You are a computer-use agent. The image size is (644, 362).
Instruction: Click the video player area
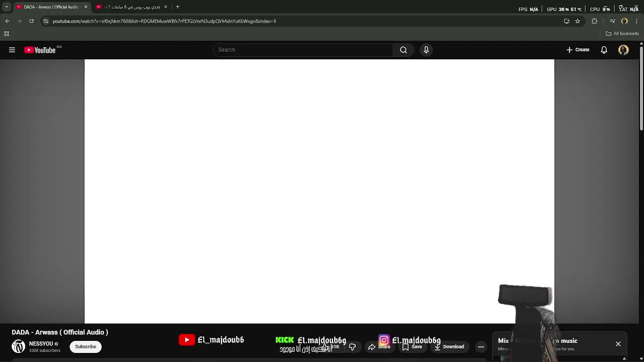(319, 191)
